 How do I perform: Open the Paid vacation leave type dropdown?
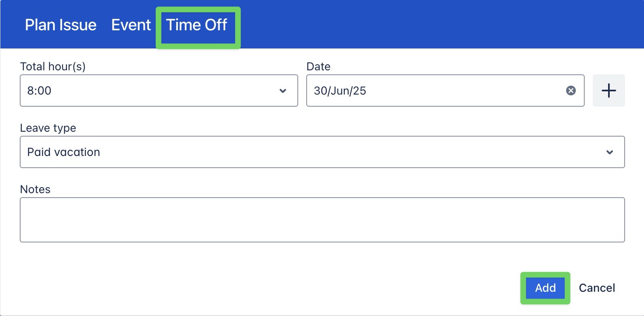point(322,152)
